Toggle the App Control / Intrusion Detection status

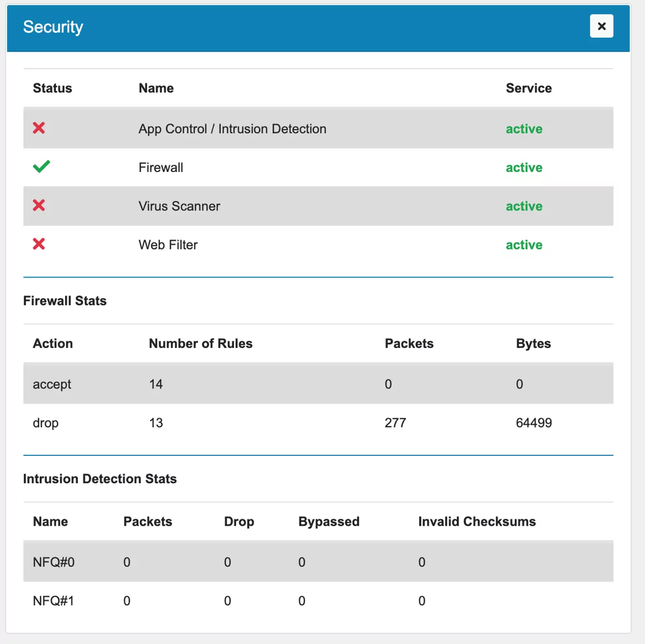(x=38, y=128)
